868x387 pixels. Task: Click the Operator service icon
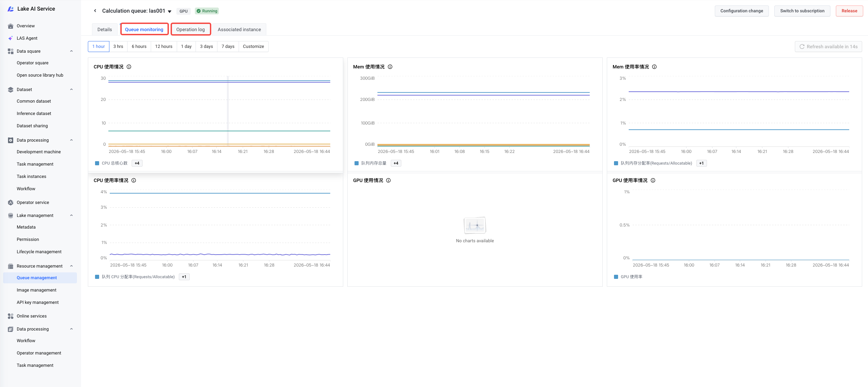(11, 203)
